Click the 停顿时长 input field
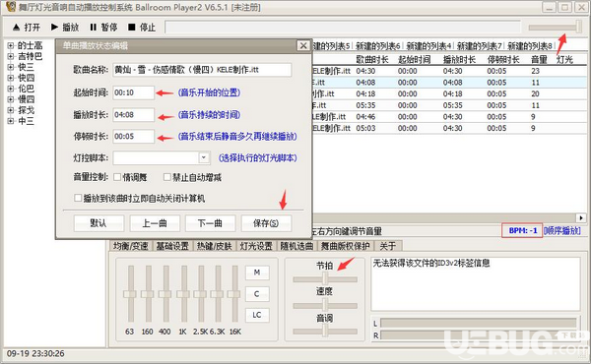The image size is (591, 364). coord(133,137)
